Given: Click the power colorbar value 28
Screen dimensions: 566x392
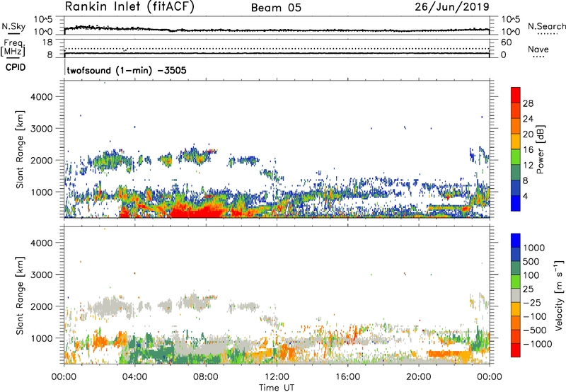Looking at the screenshot, I should [528, 103].
